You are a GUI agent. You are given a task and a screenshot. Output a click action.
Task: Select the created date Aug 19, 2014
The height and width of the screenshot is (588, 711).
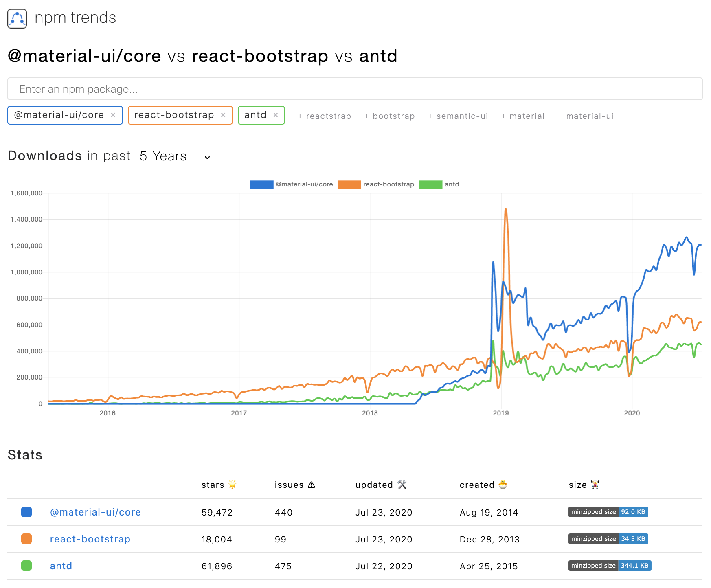tap(489, 512)
